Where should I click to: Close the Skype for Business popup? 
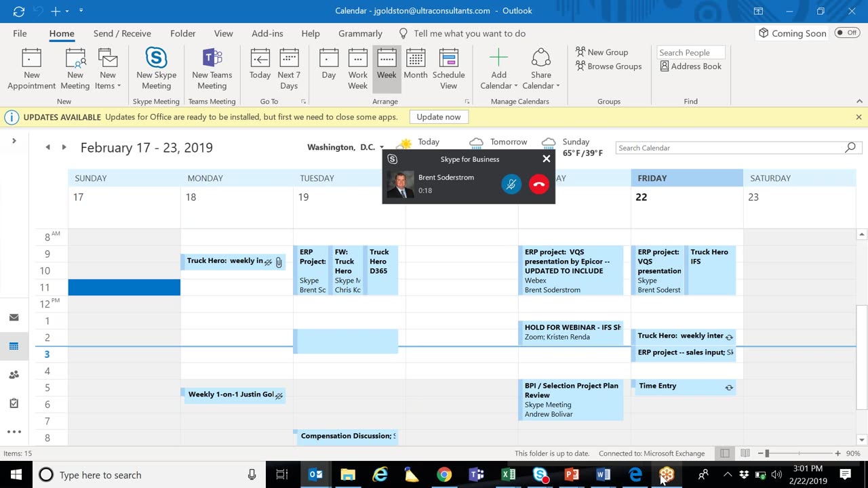(547, 159)
